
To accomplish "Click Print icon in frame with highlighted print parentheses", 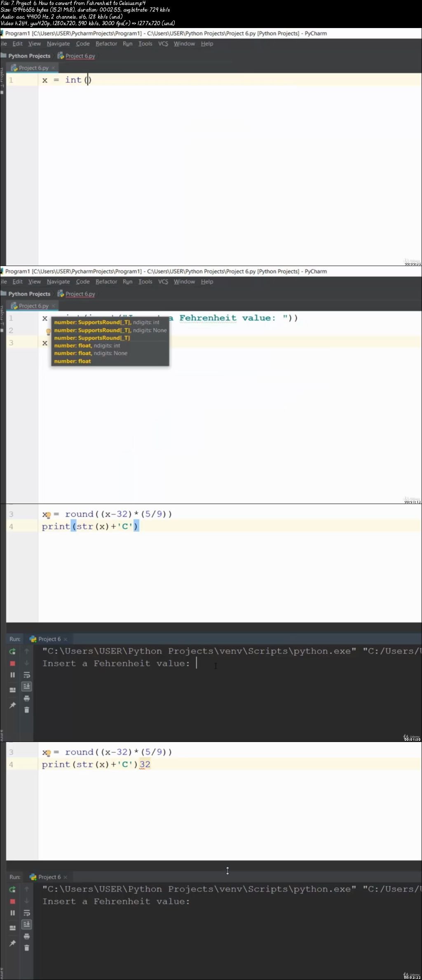I will [x=27, y=698].
